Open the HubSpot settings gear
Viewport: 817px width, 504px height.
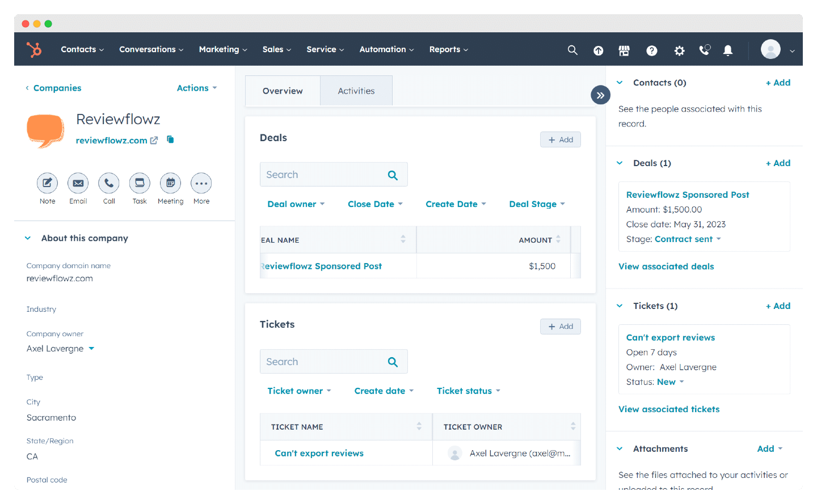679,50
